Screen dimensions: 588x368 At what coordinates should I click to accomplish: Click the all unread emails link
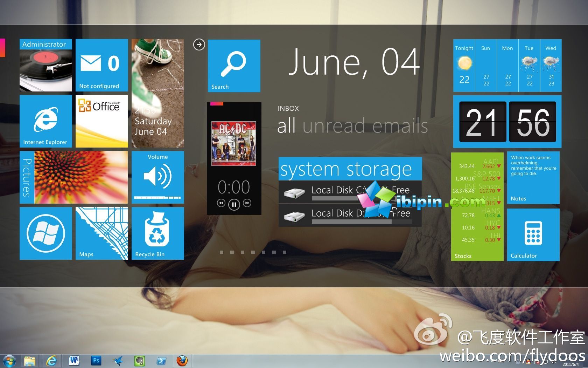[352, 126]
